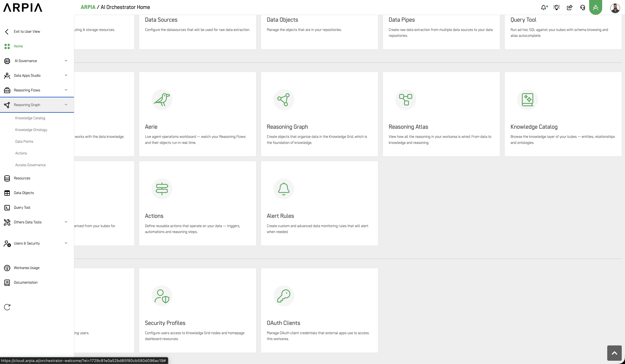Image resolution: width=625 pixels, height=364 pixels.
Task: Click the Exit to User View back chevron
Action: (x=7, y=31)
